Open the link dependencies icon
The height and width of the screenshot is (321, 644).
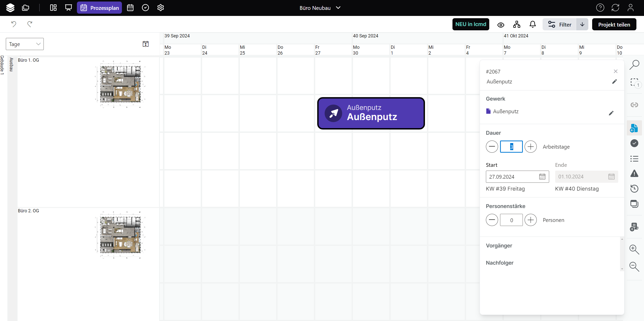634,105
